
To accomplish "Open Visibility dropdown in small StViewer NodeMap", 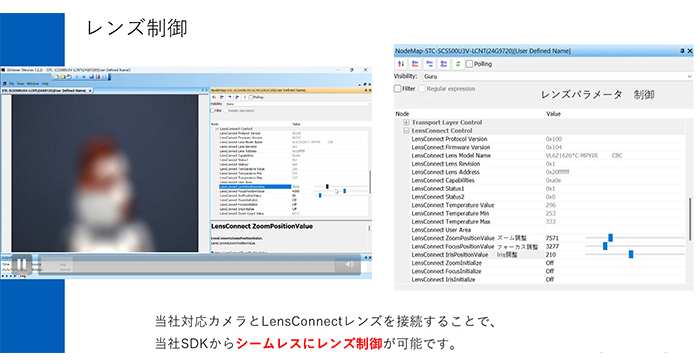I will [x=298, y=104].
